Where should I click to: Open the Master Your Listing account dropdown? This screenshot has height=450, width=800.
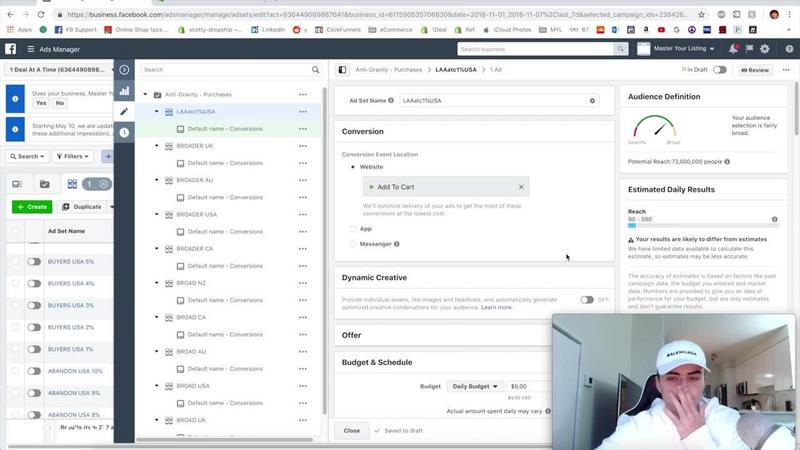click(x=684, y=48)
